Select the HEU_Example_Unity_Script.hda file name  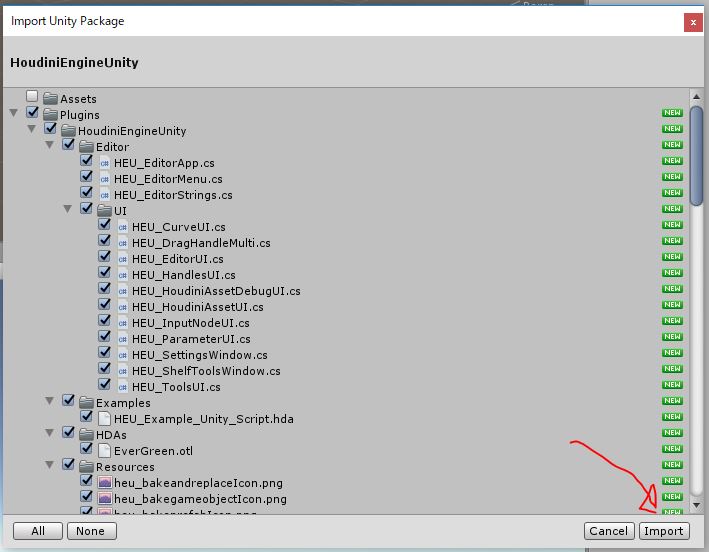pyautogui.click(x=203, y=419)
